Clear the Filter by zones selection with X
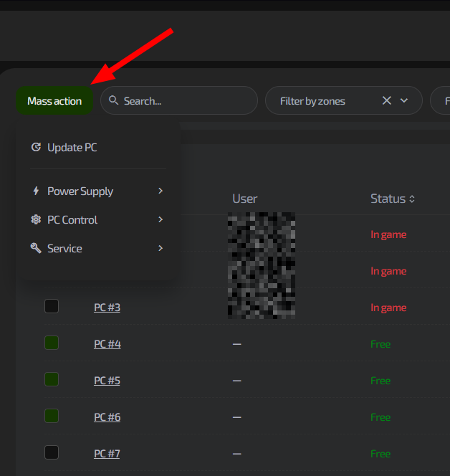This screenshot has width=450, height=476. point(387,101)
